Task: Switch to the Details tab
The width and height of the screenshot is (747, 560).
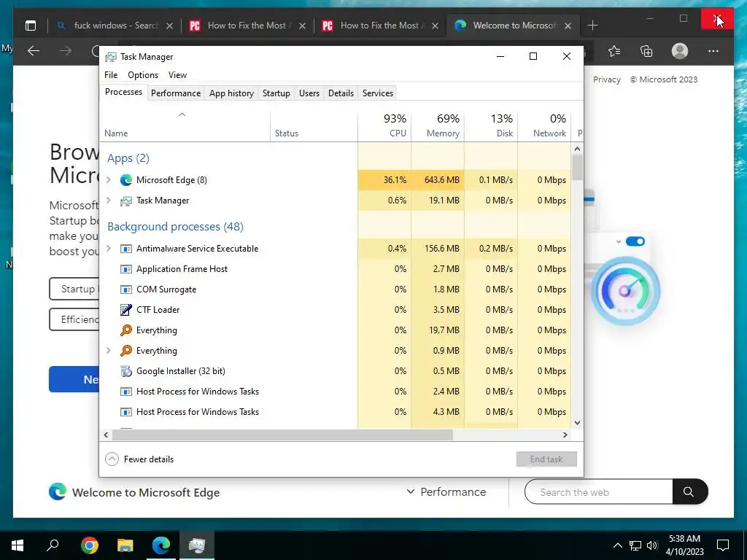Action: coord(341,93)
